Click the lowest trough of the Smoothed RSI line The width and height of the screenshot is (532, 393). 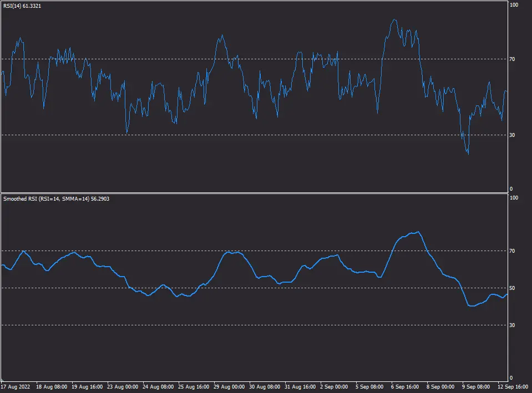click(472, 306)
